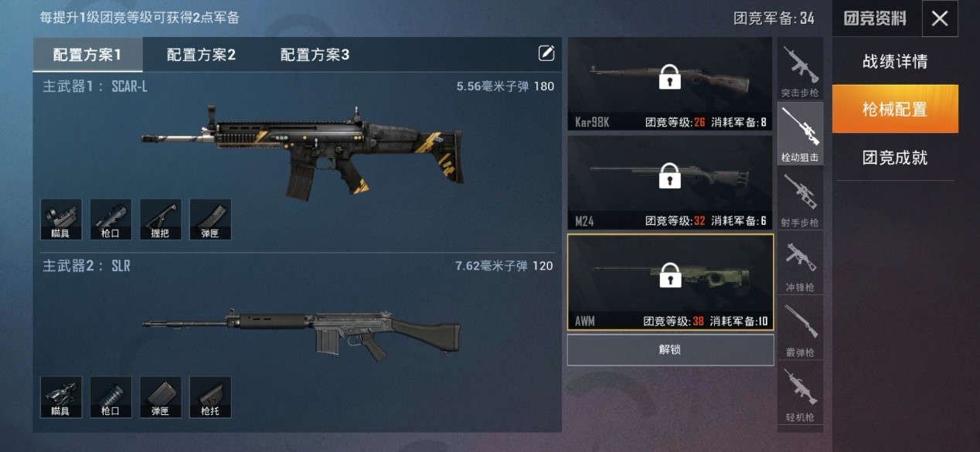The height and width of the screenshot is (452, 980).
Task: Select the submachine gun (冲锋枪) category
Action: [800, 264]
